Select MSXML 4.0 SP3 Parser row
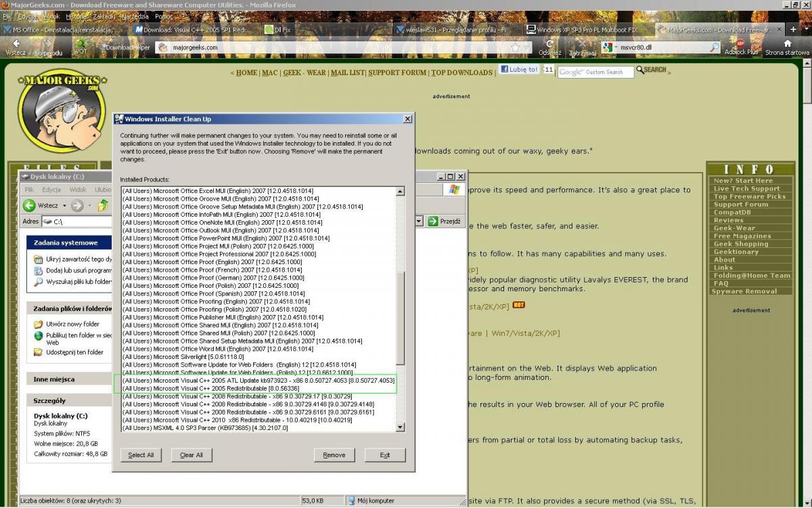 [x=258, y=427]
